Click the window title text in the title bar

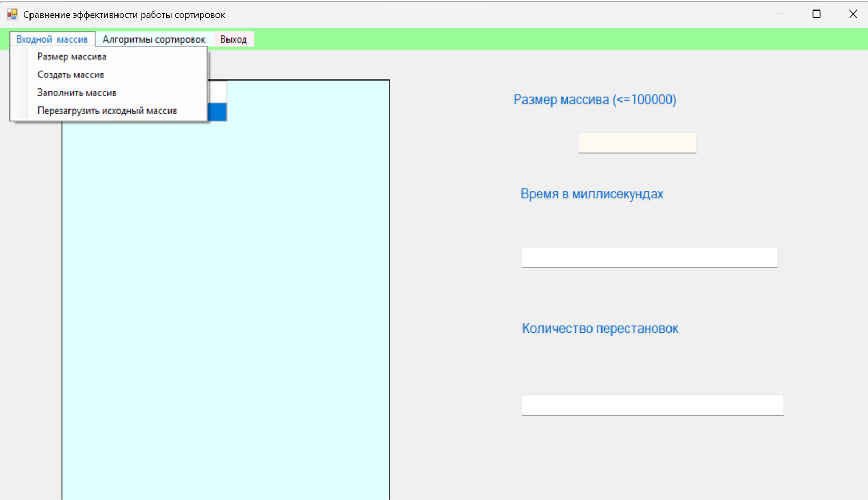(124, 15)
